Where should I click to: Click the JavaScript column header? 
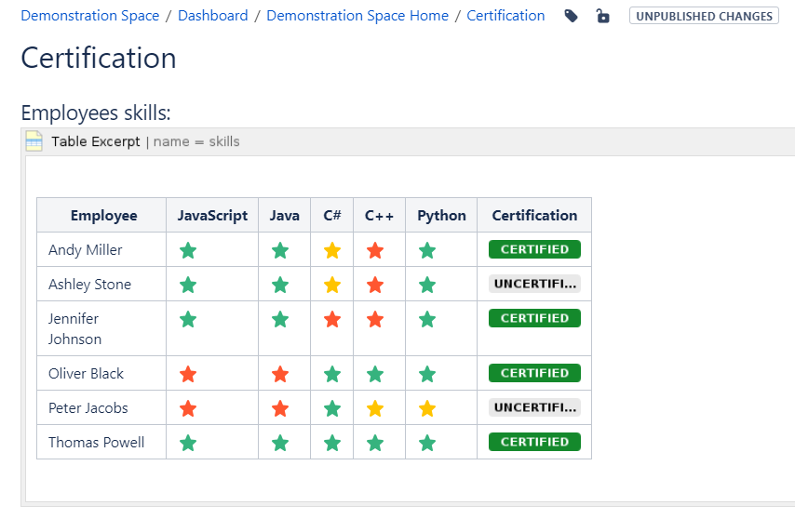[212, 216]
